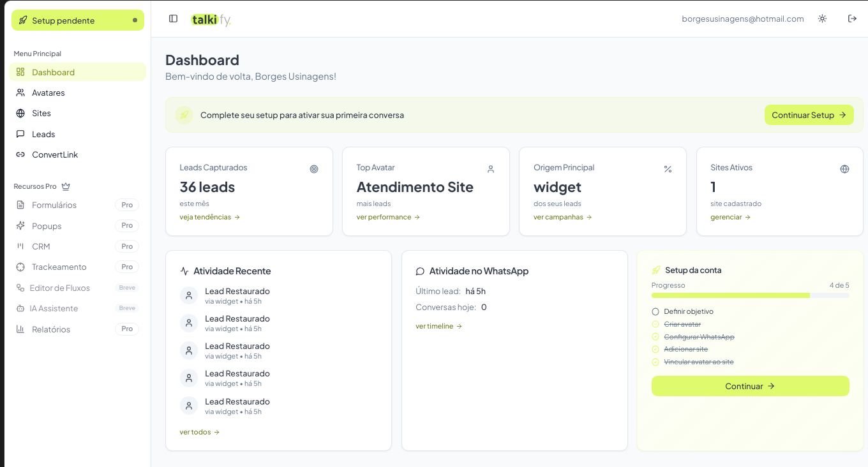
Task: Open Leads menu item
Action: point(78,134)
